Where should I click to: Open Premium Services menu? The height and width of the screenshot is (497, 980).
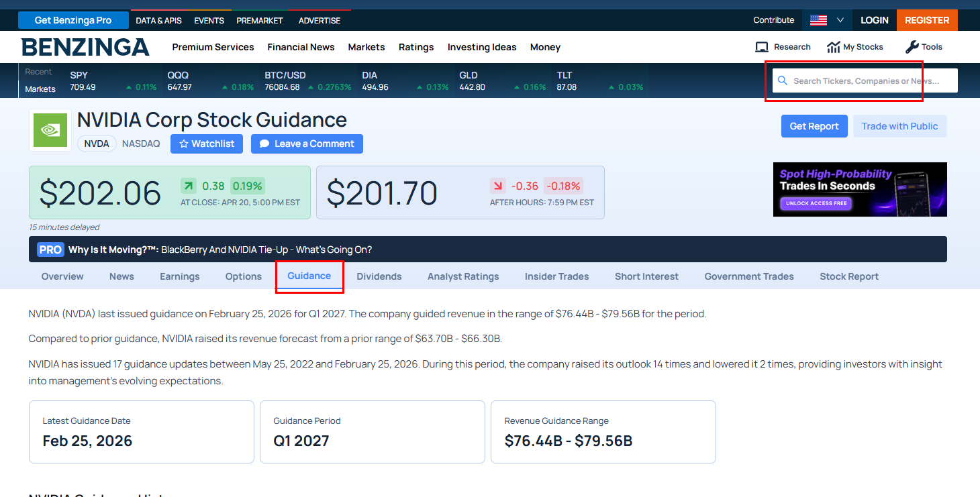click(213, 47)
